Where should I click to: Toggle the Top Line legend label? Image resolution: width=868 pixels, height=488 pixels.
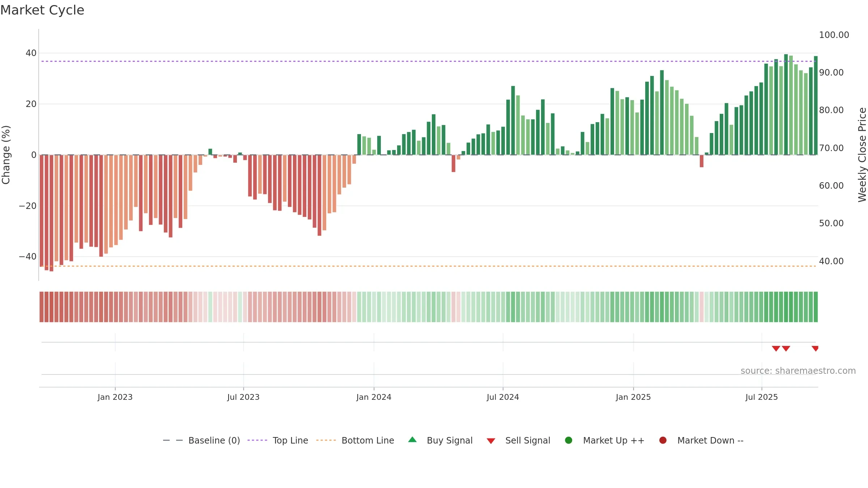(290, 440)
